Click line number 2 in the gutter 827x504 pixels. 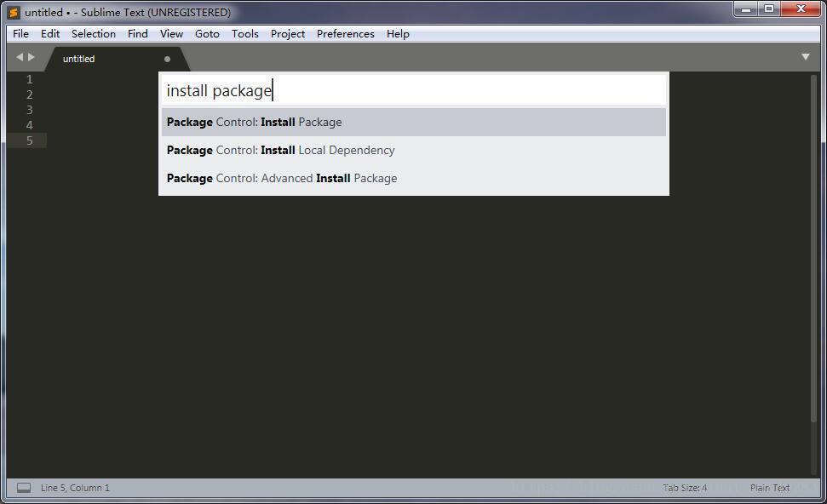pyautogui.click(x=30, y=94)
